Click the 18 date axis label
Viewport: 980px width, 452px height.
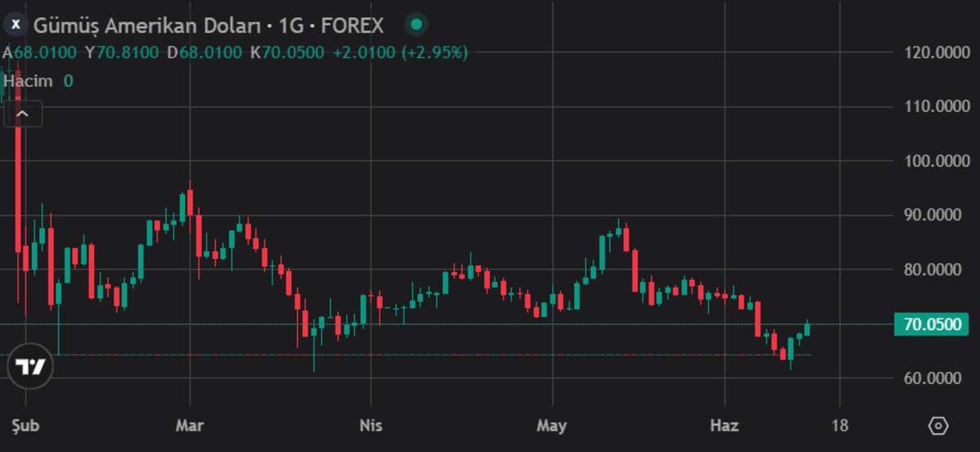click(840, 426)
